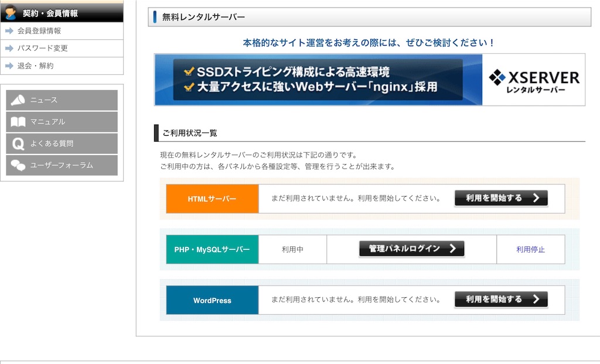Image resolution: width=600 pixels, height=364 pixels.
Task: Click the orange HTMLサーバー label
Action: click(212, 199)
